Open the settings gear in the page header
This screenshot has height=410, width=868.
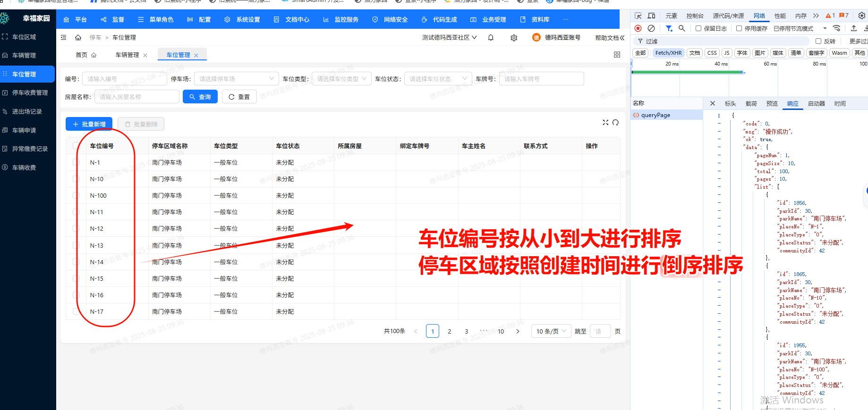point(514,38)
